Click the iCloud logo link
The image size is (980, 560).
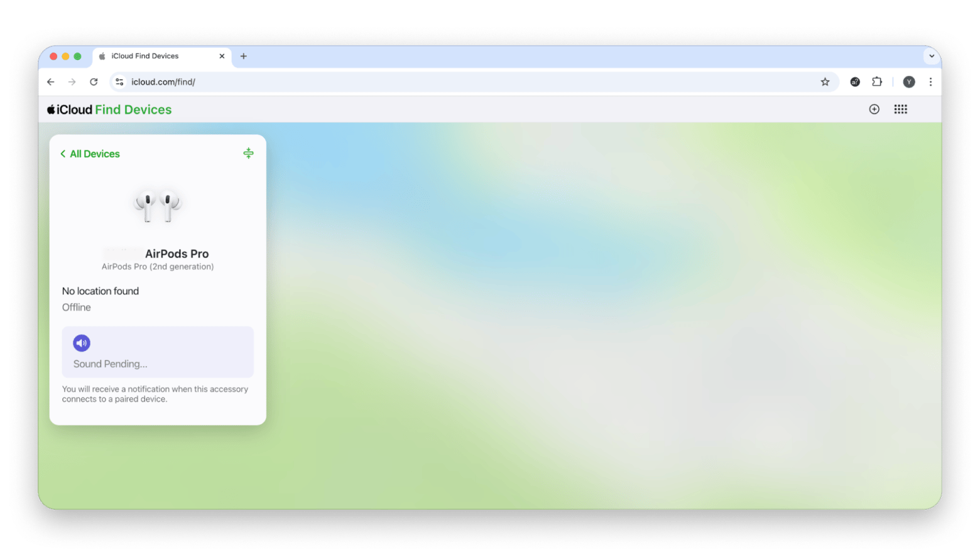(70, 110)
